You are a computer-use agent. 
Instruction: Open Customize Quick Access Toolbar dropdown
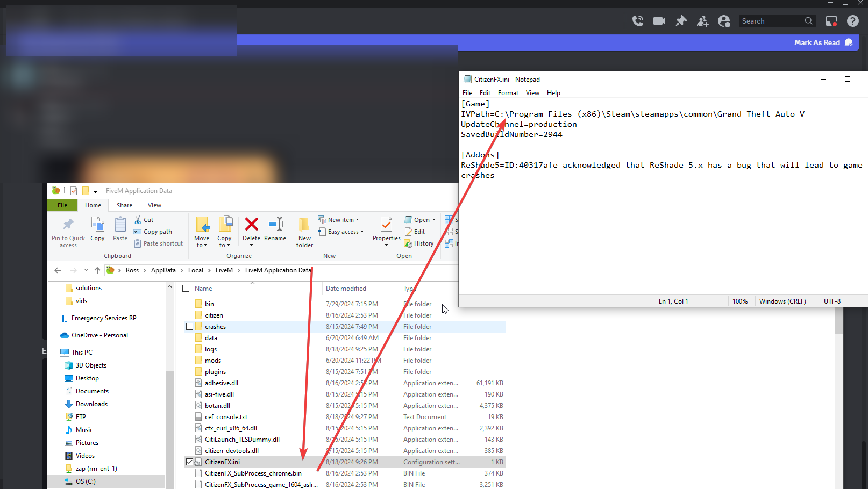coord(95,191)
